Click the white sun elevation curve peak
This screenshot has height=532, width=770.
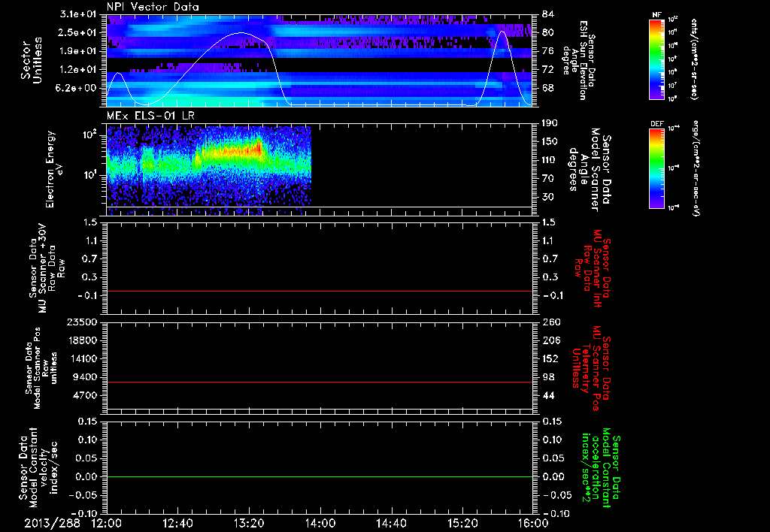point(241,33)
